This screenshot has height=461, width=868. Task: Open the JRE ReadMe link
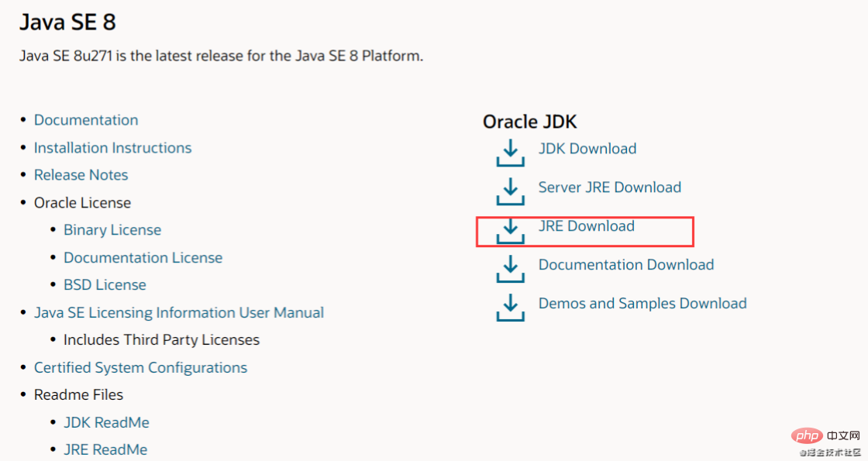(x=105, y=450)
